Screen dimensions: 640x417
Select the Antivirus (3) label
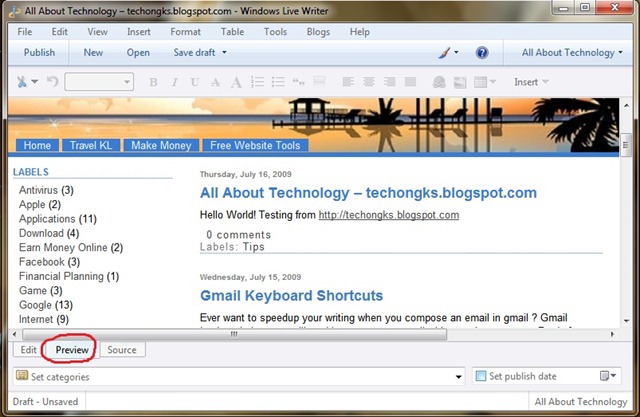click(46, 190)
